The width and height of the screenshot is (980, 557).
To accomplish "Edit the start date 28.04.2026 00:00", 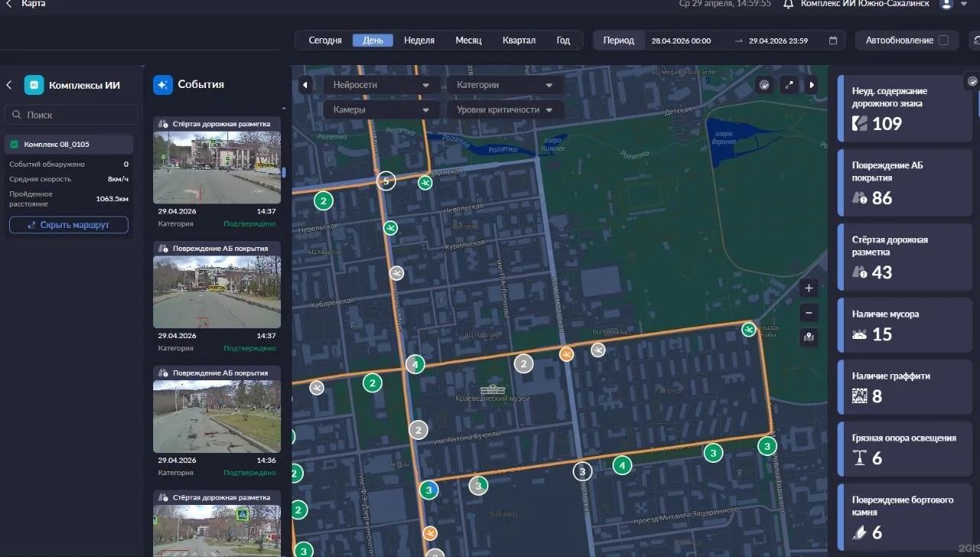I will pos(681,41).
